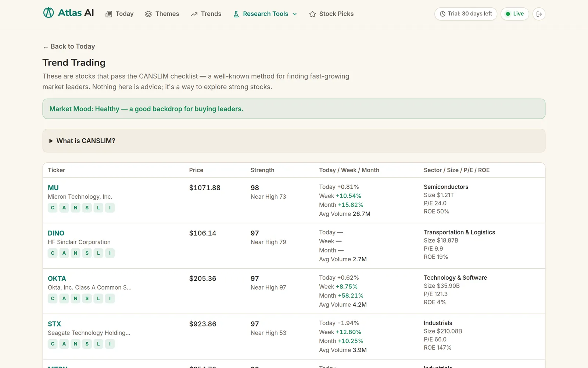Open the Themes page
588x368 pixels.
click(x=162, y=14)
